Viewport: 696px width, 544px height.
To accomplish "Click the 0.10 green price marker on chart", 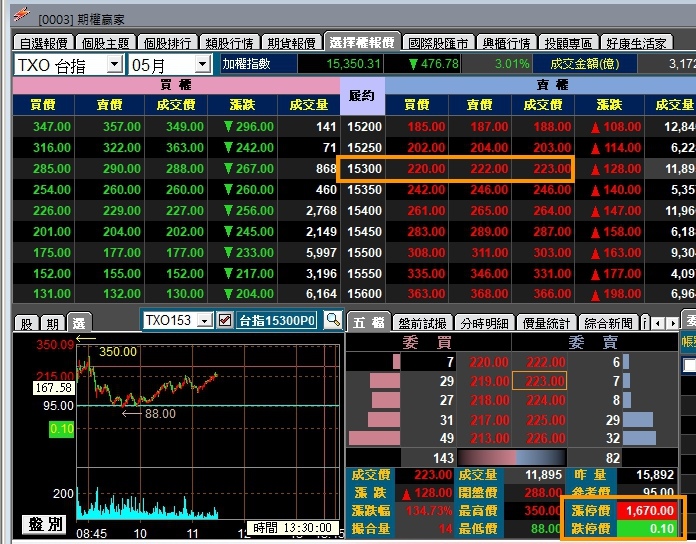I will click(61, 429).
